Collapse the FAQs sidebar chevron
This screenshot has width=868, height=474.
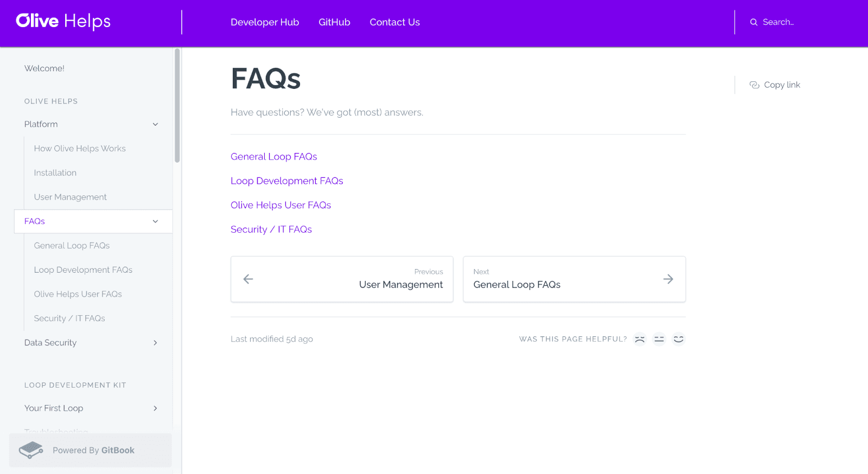pyautogui.click(x=155, y=221)
